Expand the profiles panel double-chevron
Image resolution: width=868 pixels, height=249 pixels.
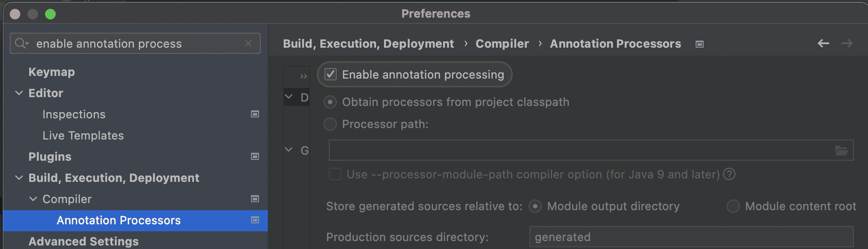(303, 76)
